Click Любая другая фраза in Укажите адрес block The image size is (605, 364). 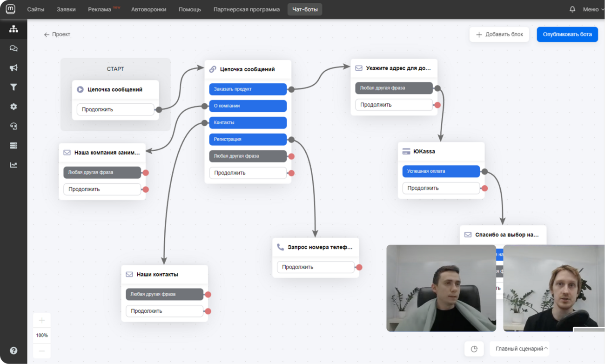[394, 88]
